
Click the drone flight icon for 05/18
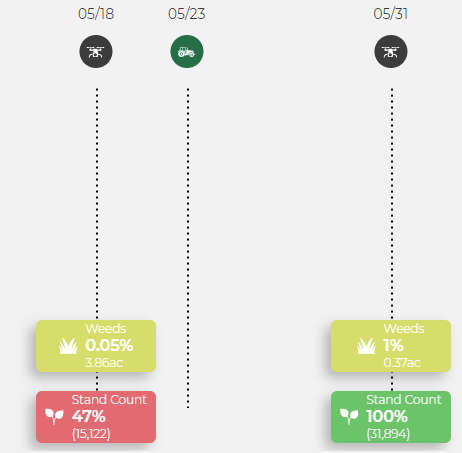coord(96,52)
